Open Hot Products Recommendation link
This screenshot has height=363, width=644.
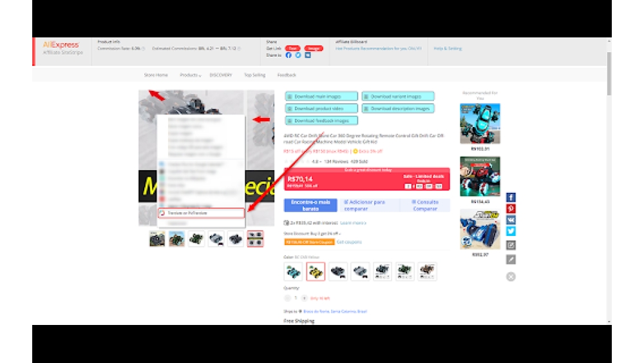tap(378, 48)
